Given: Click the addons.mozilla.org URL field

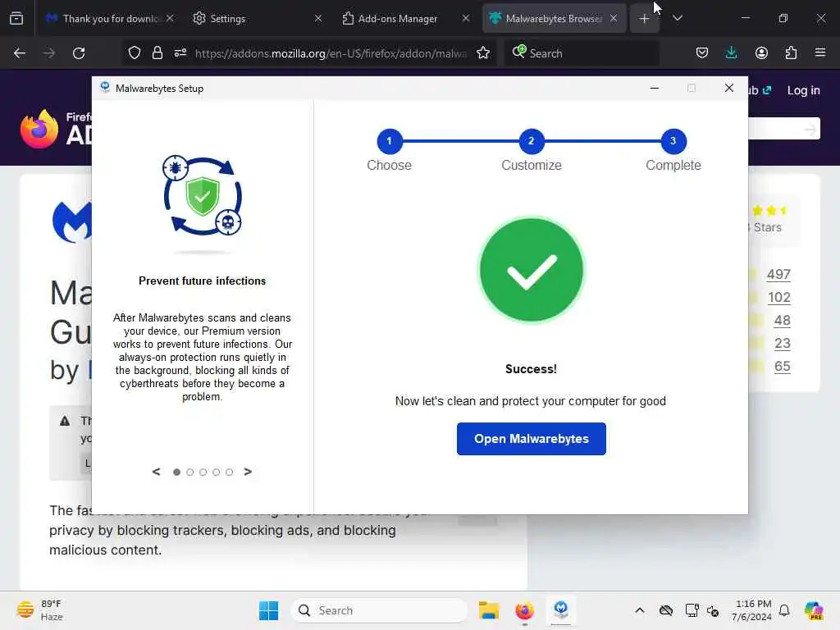Looking at the screenshot, I should click(331, 53).
